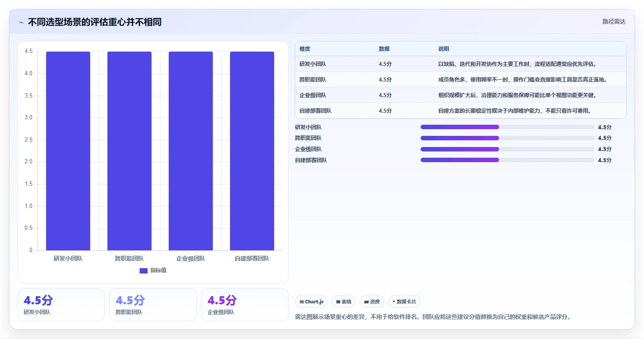Select the 研发小团队 table row cell
The width and height of the screenshot is (644, 339).
point(313,64)
